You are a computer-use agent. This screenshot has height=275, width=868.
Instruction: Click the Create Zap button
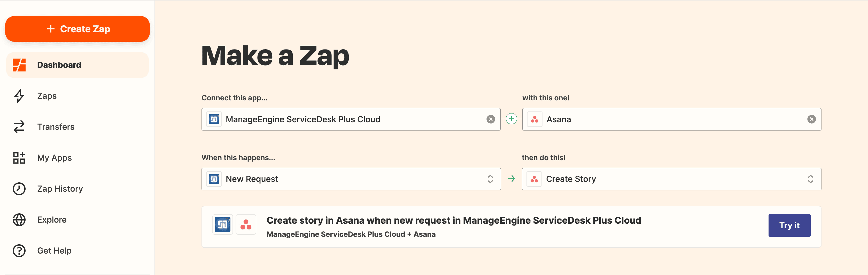[x=78, y=29]
